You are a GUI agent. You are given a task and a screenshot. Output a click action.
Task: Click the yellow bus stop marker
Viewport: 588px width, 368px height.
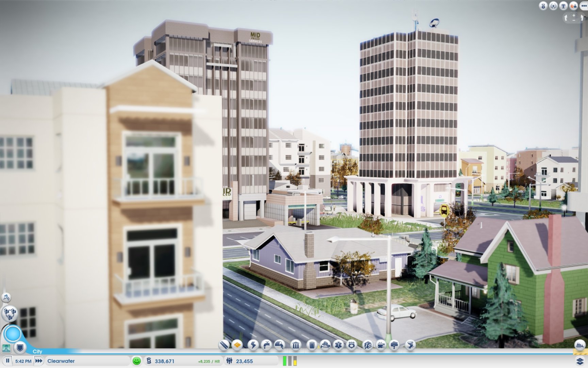pos(444,210)
